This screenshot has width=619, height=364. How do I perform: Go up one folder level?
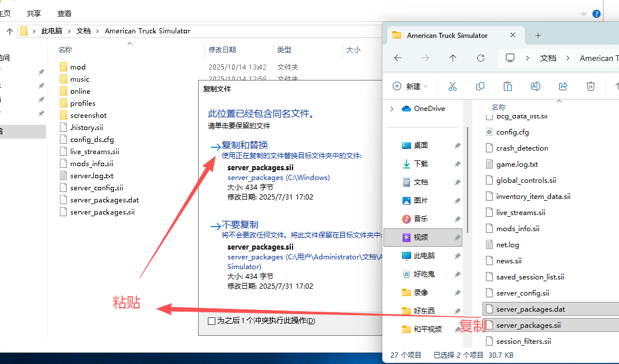(x=453, y=58)
